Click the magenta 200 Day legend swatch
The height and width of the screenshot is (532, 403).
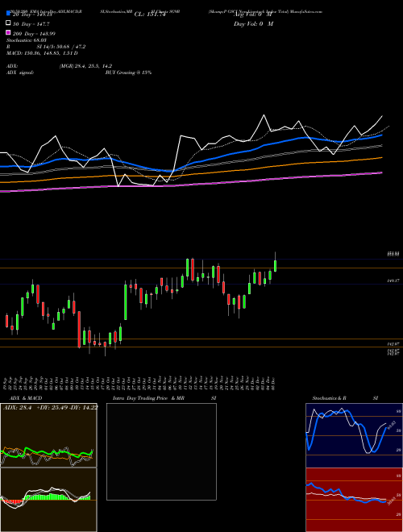[8, 32]
